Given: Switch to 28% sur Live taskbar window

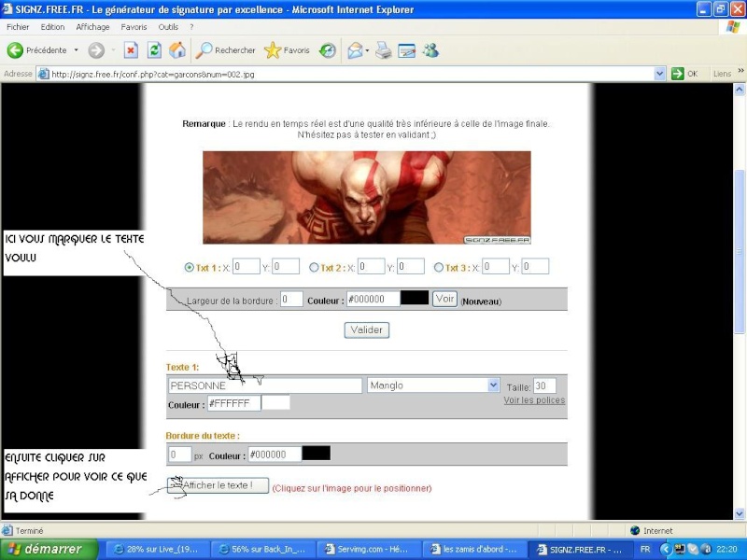Looking at the screenshot, I should tap(157, 549).
